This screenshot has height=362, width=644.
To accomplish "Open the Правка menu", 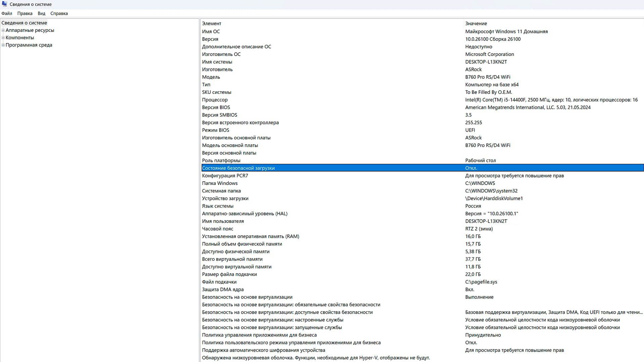I will pyautogui.click(x=25, y=13).
